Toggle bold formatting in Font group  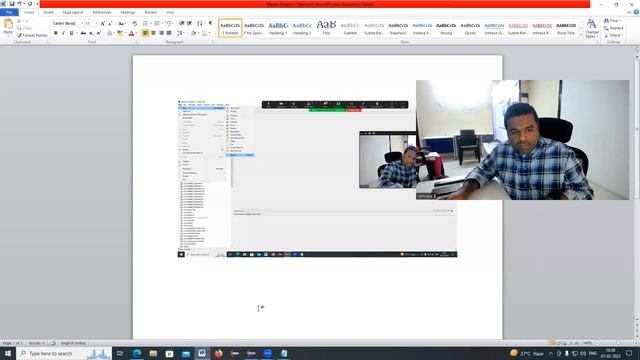coord(56,33)
